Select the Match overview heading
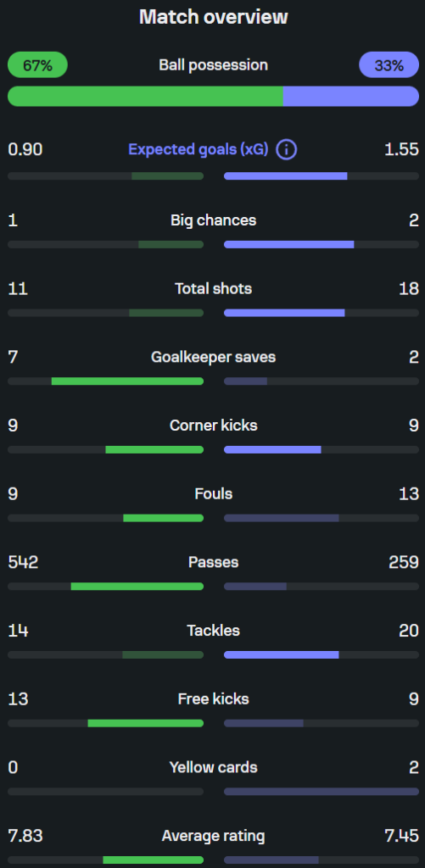The width and height of the screenshot is (425, 868). (213, 17)
